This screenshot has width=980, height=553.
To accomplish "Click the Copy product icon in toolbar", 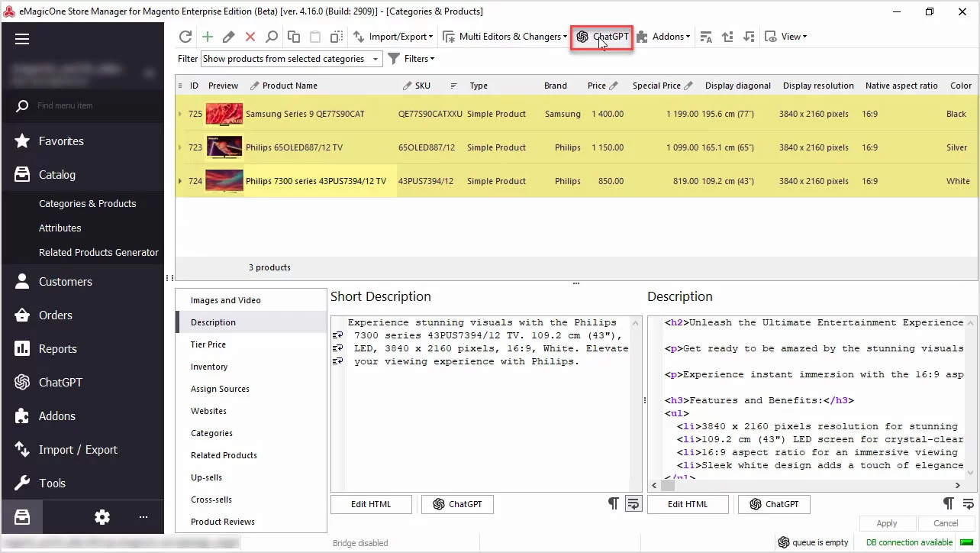I will click(294, 37).
